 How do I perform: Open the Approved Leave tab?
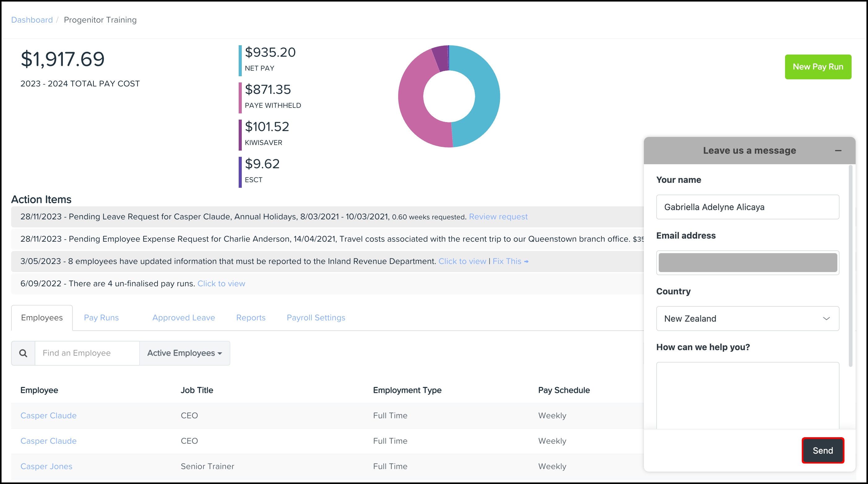183,318
